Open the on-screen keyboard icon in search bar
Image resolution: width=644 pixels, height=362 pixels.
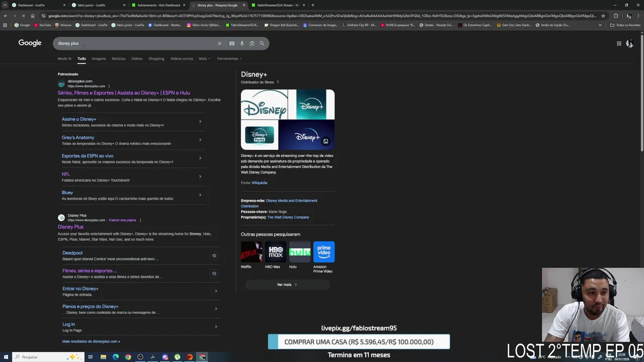(x=232, y=43)
